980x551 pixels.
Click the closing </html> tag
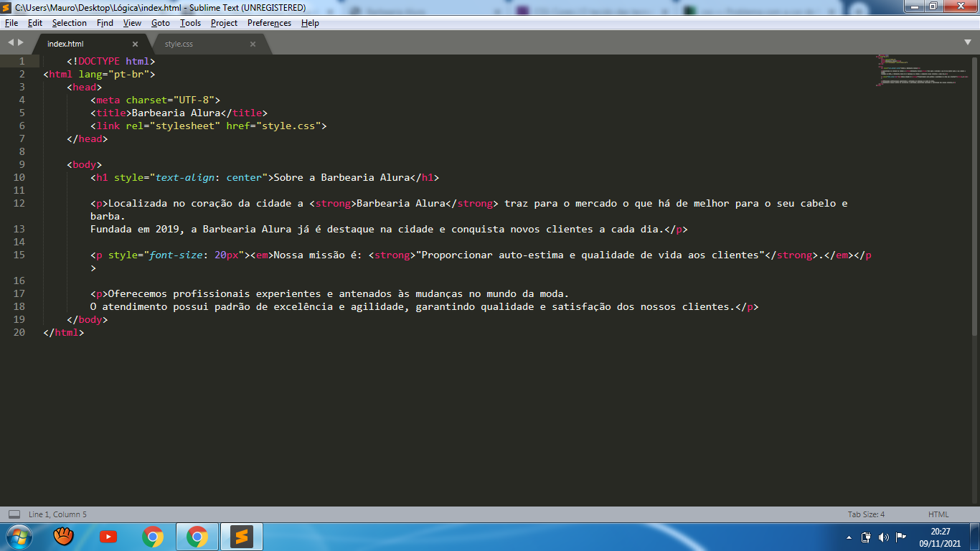64,332
